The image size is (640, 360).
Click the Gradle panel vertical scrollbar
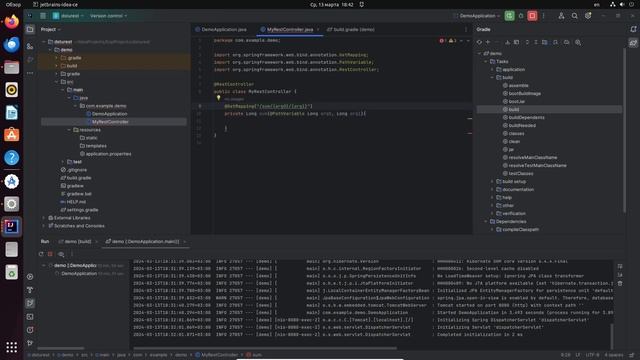click(x=624, y=131)
